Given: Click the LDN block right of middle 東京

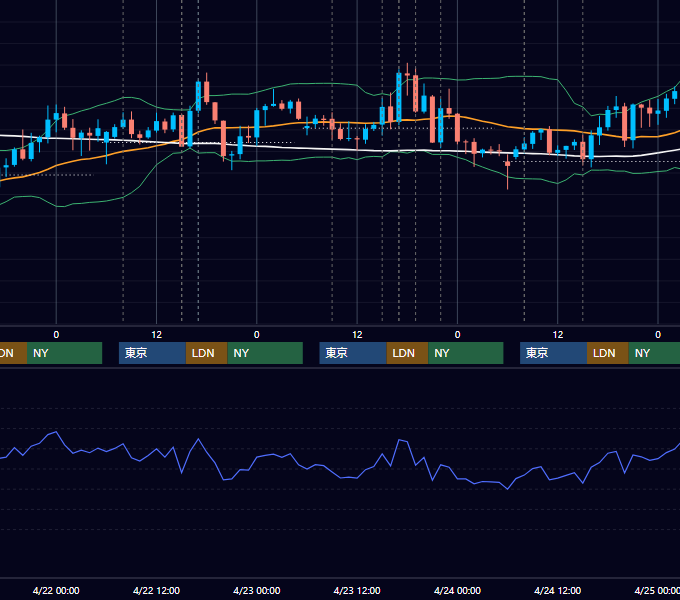Looking at the screenshot, I should (407, 353).
